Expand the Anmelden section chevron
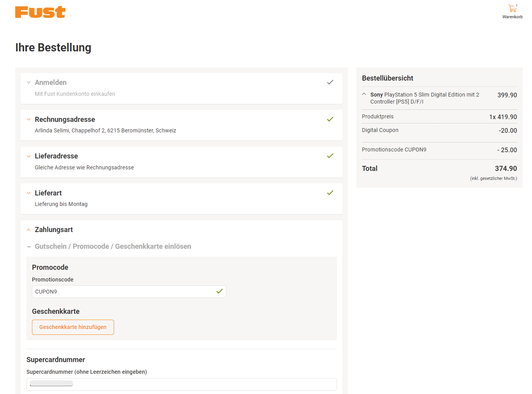This screenshot has height=394, width=532. [x=28, y=83]
